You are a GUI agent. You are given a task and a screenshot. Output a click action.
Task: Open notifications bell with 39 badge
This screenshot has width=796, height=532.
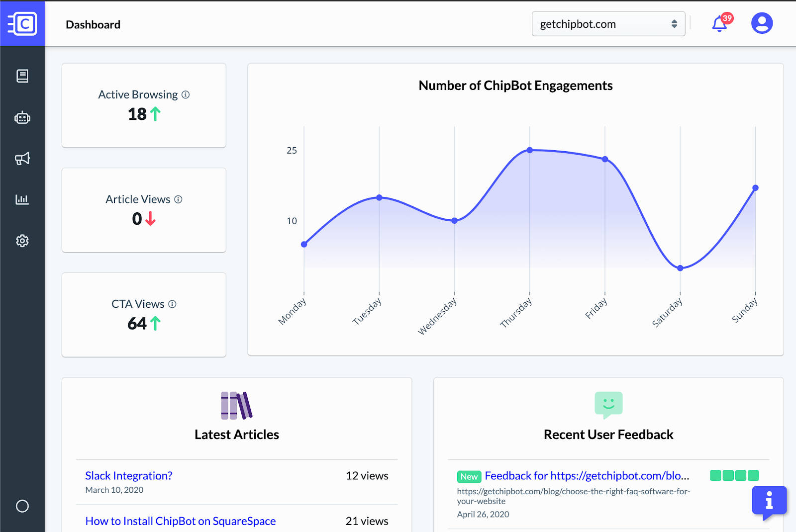click(x=719, y=24)
